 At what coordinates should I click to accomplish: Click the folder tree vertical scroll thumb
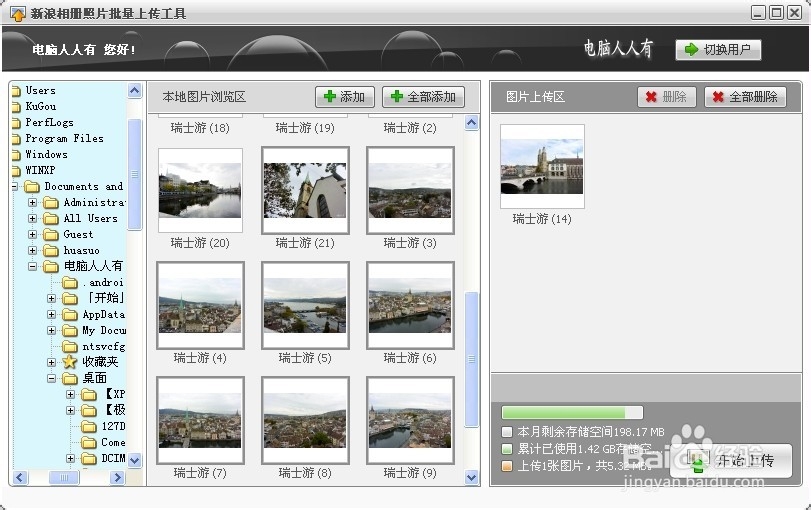pyautogui.click(x=134, y=174)
